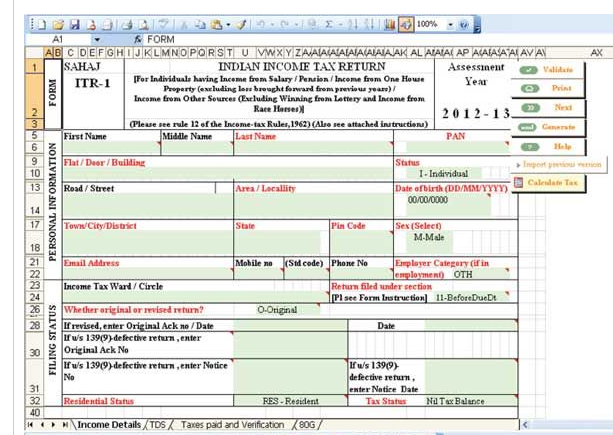Screen dimensions: 613x435
Task: Select the Tax Status cell Nil Tax Balance
Action: point(471,401)
